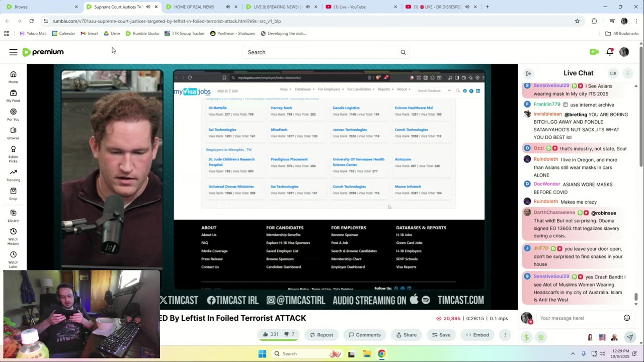644x362 pixels.
Task: Click the Repost button
Action: (x=321, y=335)
